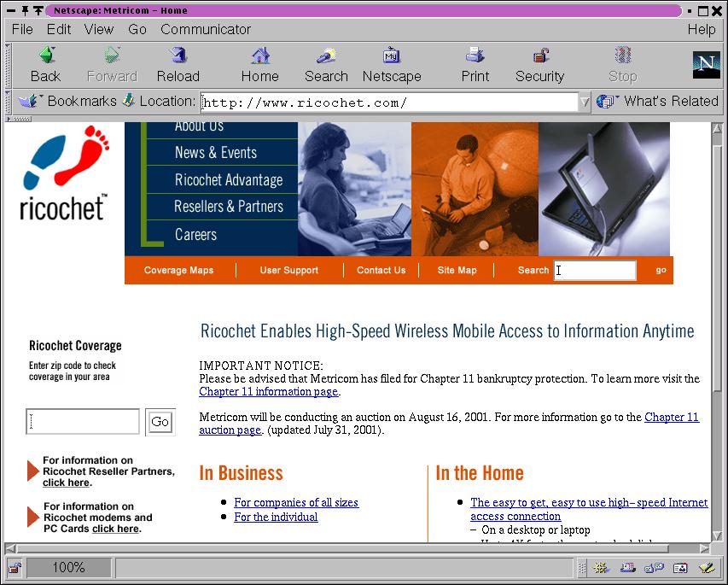Click the padlock security icon in status bar
The width and height of the screenshot is (728, 585).
click(15, 568)
